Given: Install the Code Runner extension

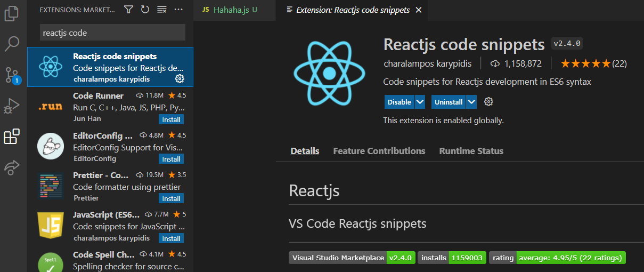Looking at the screenshot, I should [x=171, y=119].
